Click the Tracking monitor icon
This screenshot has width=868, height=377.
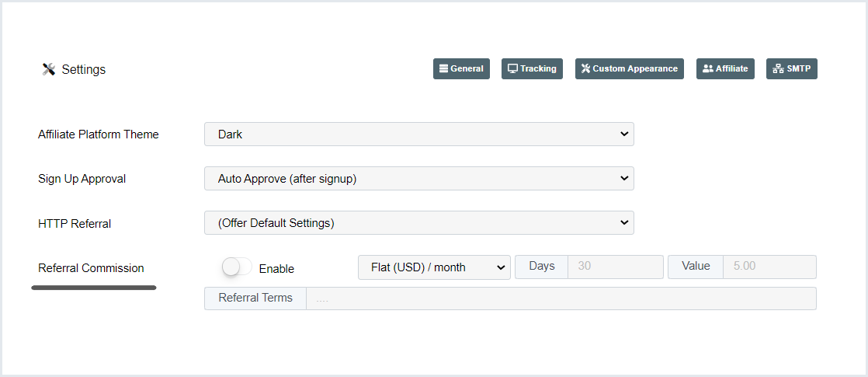pyautogui.click(x=512, y=68)
